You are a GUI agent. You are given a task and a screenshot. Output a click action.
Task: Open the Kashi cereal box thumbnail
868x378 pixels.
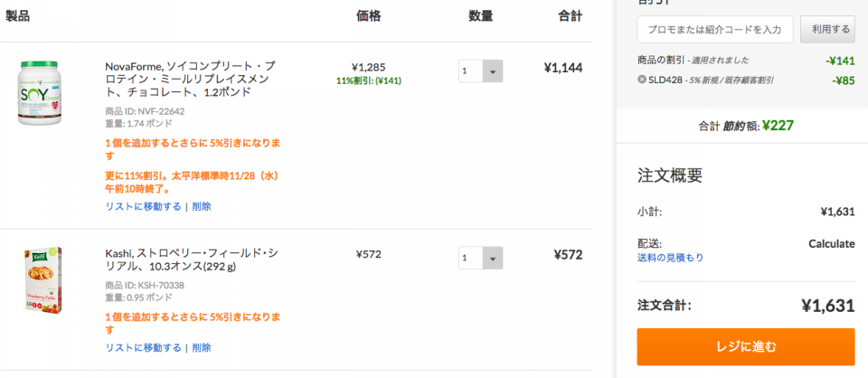click(x=43, y=280)
